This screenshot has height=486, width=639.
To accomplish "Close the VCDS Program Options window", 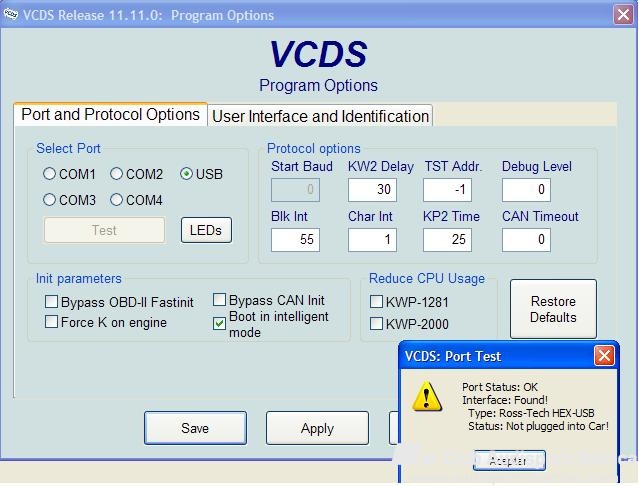I will (x=624, y=15).
